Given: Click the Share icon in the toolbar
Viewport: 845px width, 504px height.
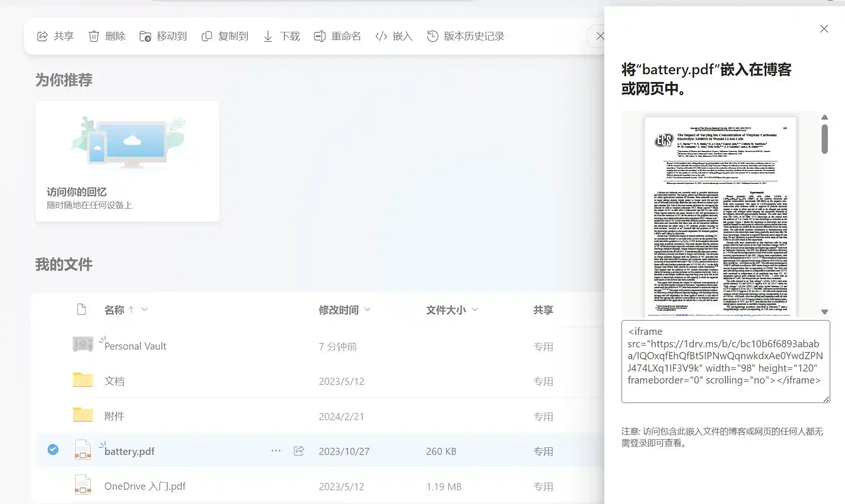Looking at the screenshot, I should [42, 36].
